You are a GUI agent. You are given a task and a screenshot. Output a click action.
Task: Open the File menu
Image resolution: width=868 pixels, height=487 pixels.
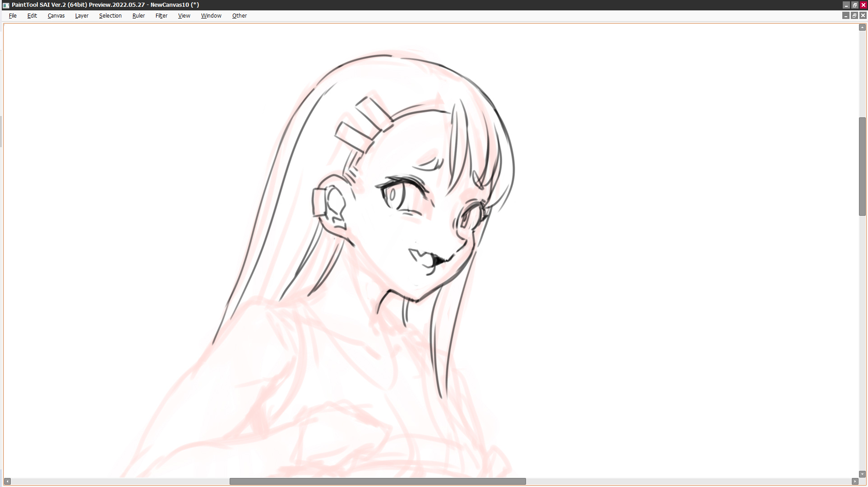coord(13,16)
